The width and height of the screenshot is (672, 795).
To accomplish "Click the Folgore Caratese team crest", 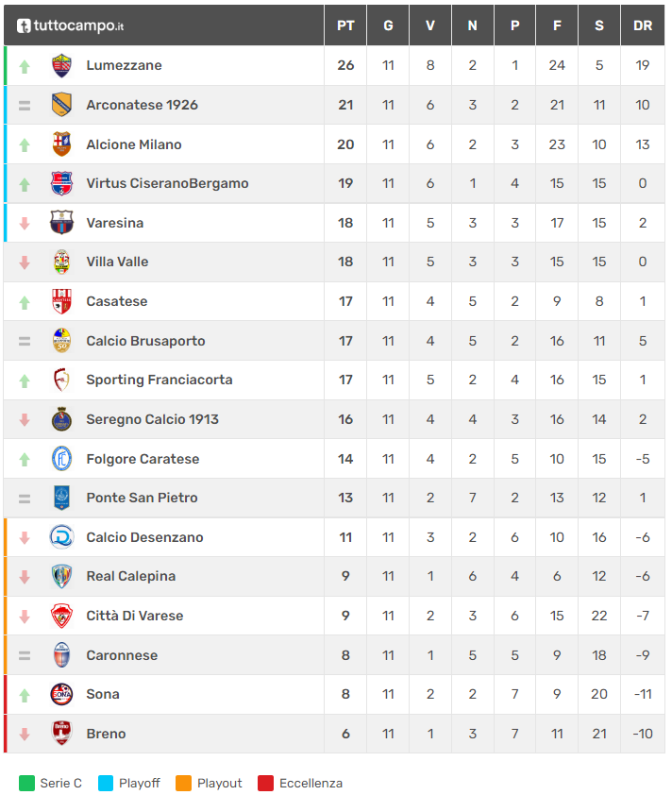I will (x=61, y=459).
